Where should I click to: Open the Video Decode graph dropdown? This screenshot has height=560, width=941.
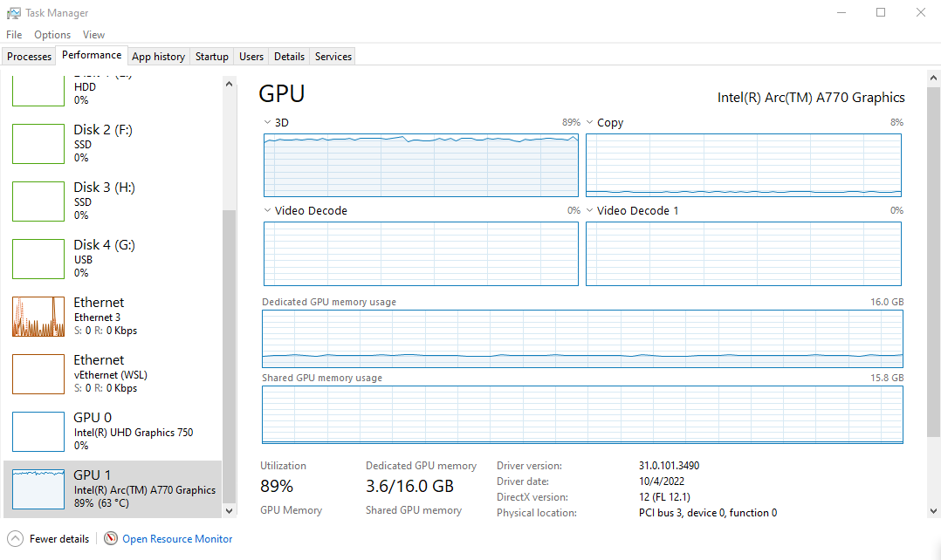coord(267,210)
